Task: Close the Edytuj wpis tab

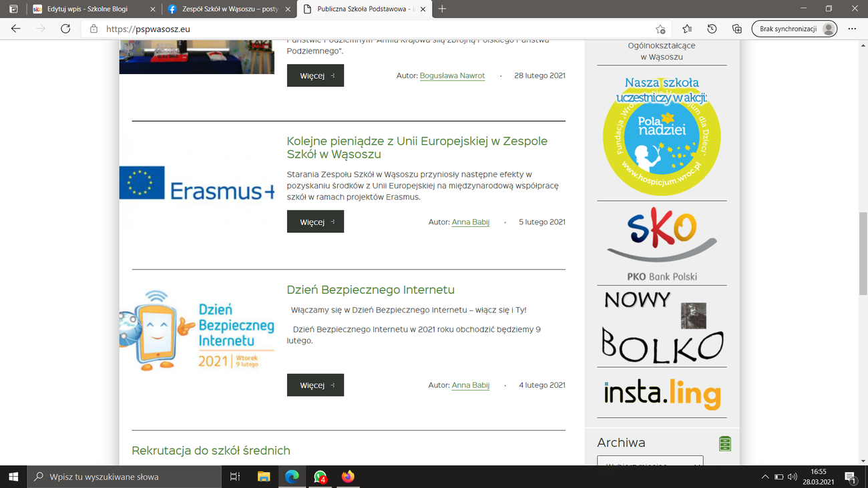Action: [153, 9]
